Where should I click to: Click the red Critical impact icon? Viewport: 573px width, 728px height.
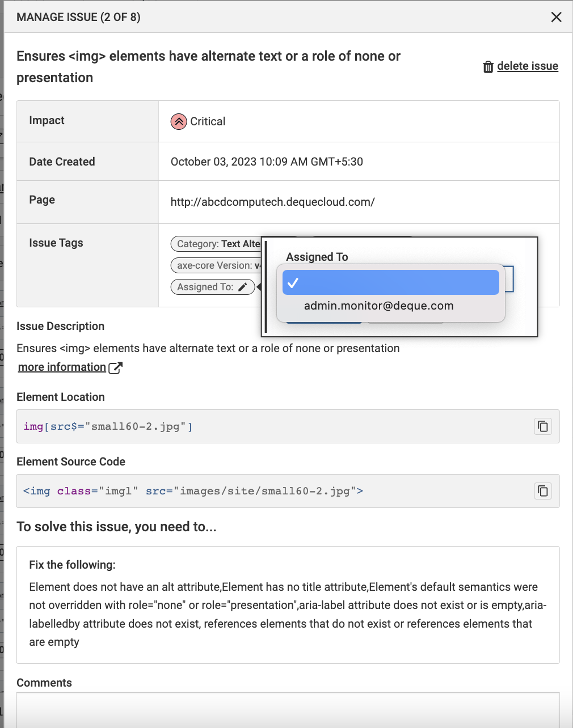179,121
